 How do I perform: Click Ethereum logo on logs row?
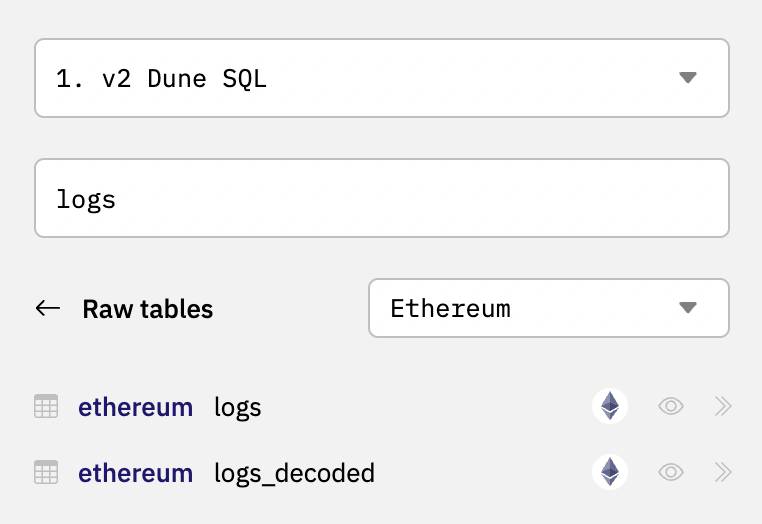pyautogui.click(x=610, y=406)
